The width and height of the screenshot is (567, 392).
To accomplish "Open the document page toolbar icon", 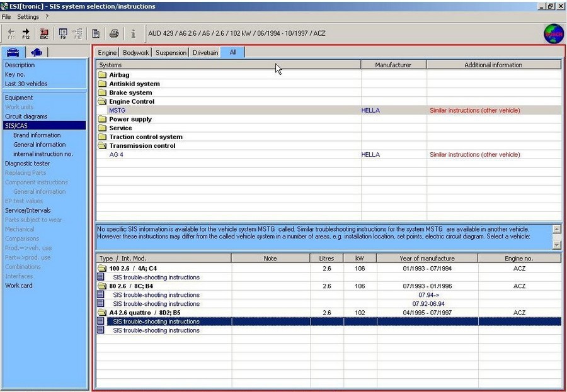I will pyautogui.click(x=96, y=33).
